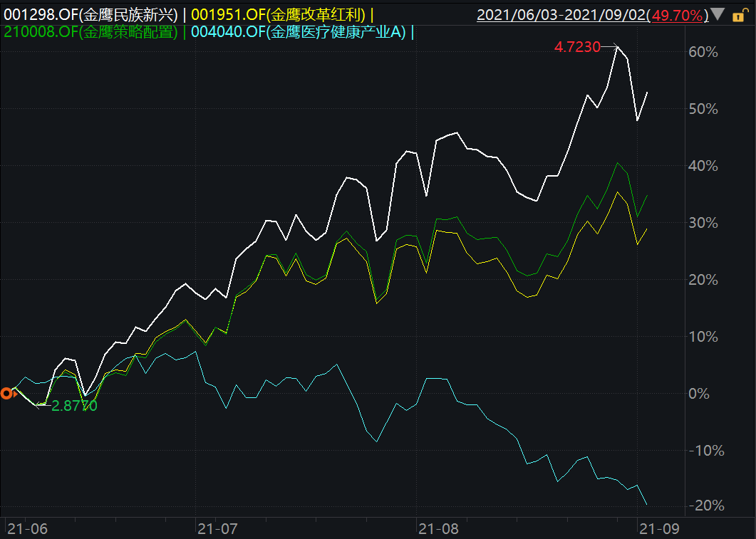Click the 0% axis label
Screen dimensions: 756x539
699,394
